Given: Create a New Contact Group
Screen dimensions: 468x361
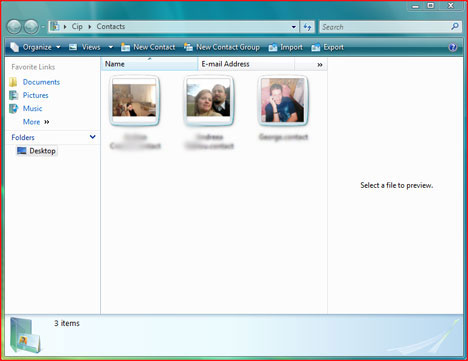Looking at the screenshot, I should (x=222, y=47).
